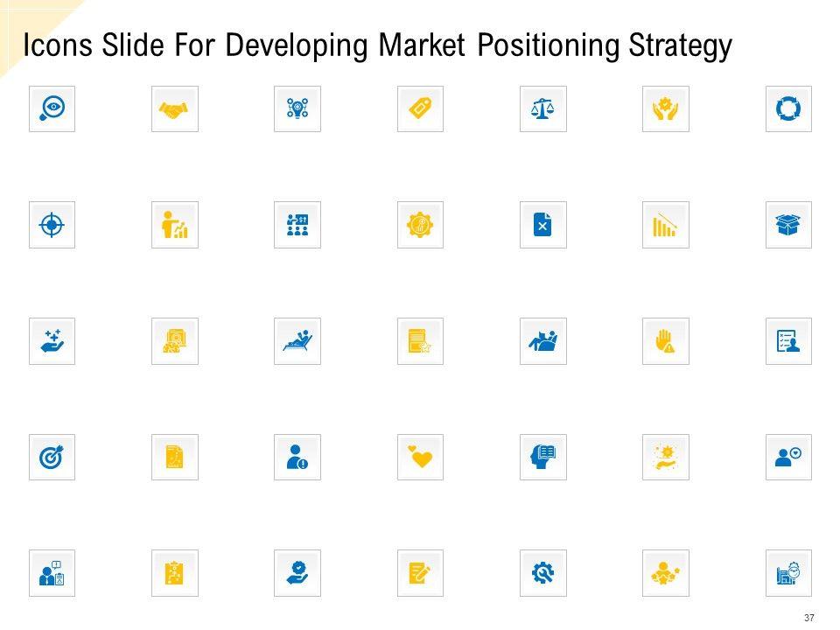Click the yellow declining bar chart icon
The height and width of the screenshot is (630, 840).
(666, 225)
